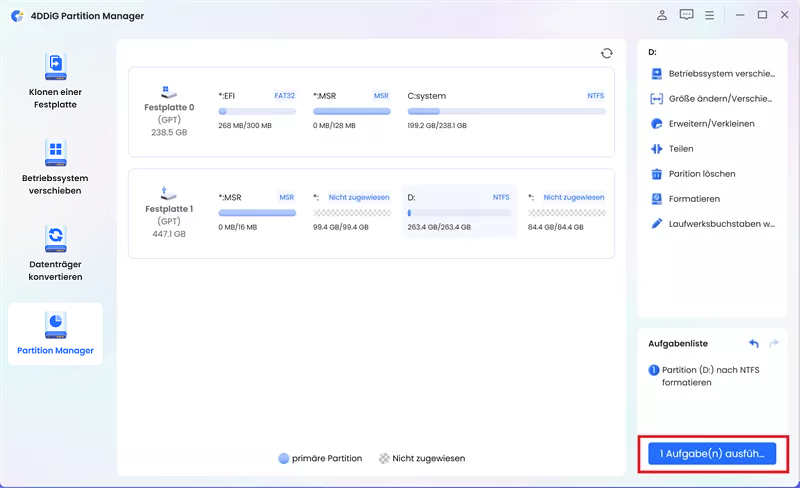Select the C:system NTFS partition
The width and height of the screenshot is (800, 488).
click(506, 110)
